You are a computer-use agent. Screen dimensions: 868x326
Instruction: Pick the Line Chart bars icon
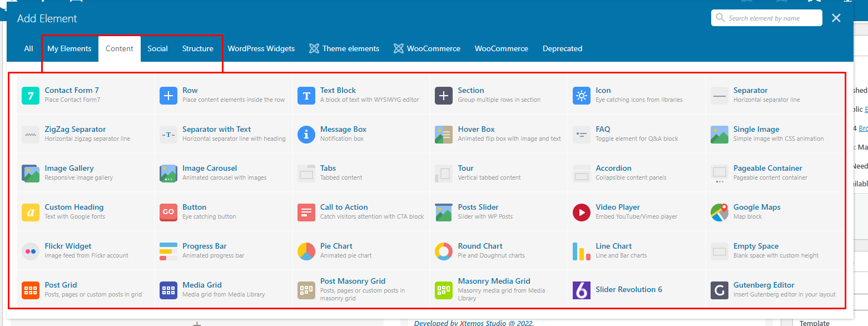[x=582, y=251]
